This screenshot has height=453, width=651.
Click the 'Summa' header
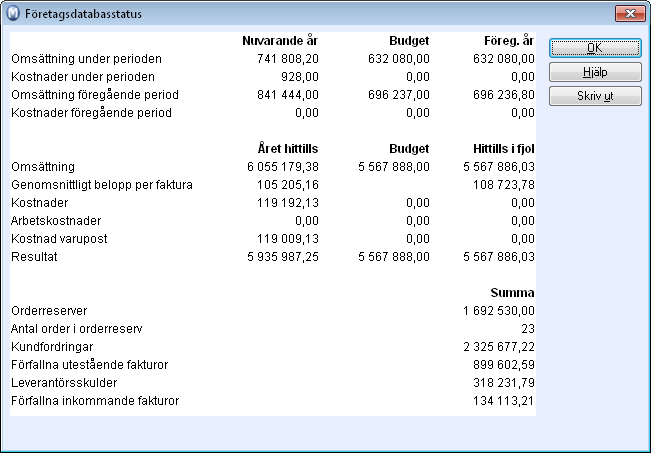click(x=512, y=293)
